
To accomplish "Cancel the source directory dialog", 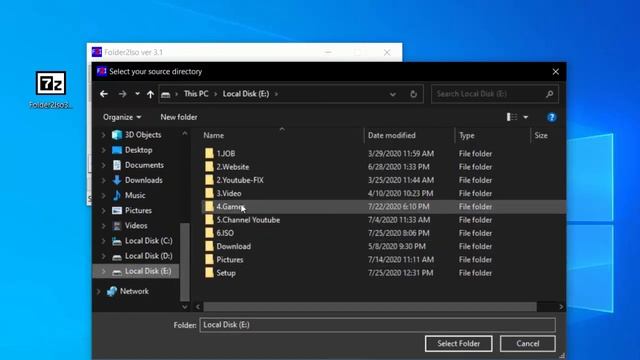I will [x=527, y=344].
